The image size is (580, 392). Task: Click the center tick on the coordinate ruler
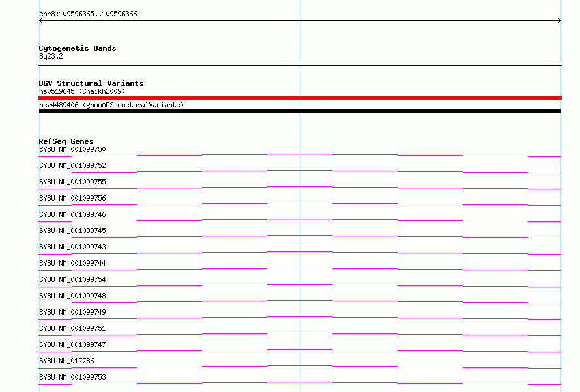[300, 20]
